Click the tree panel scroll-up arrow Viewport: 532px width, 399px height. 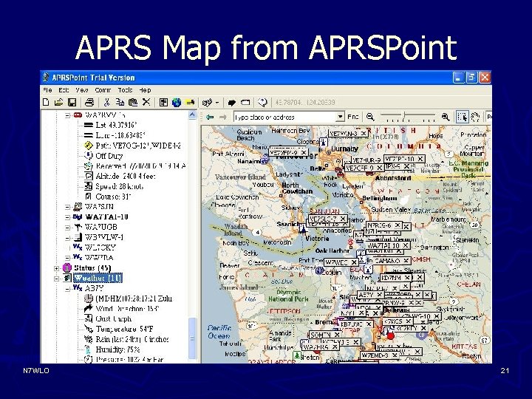pos(192,115)
